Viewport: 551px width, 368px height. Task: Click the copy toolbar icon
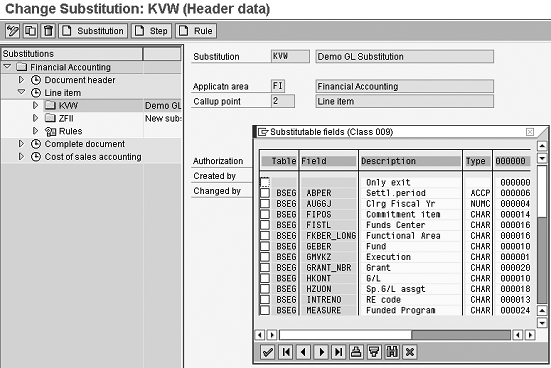pos(31,31)
